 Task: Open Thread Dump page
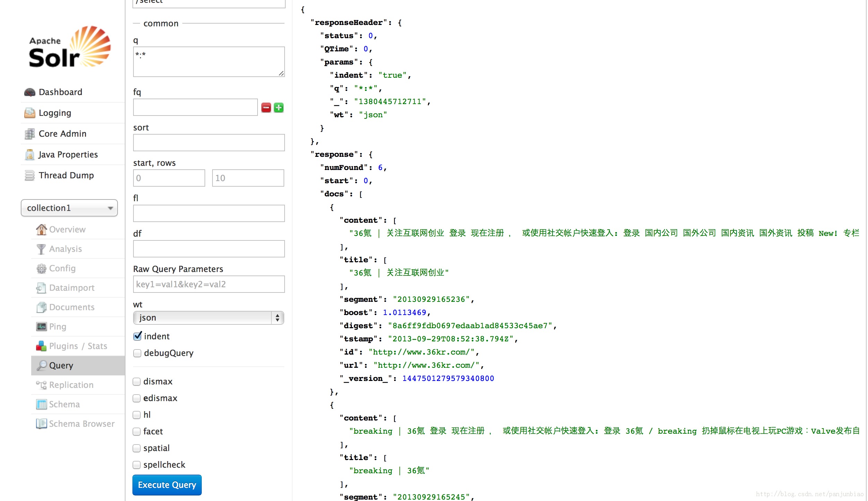click(66, 175)
